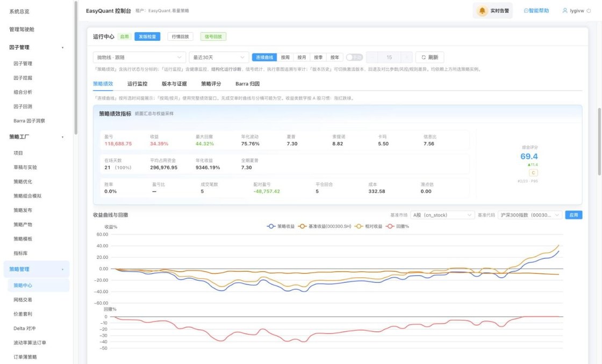602x364 pixels.
Task: Open the 实时告警 alert bell icon
Action: coord(482,11)
